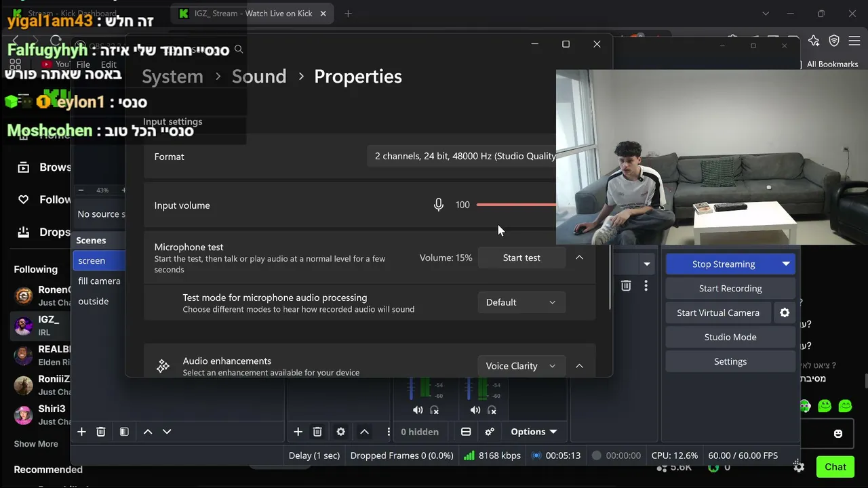This screenshot has height=488, width=868.
Task: Go to Sound in Settings breadcrumb
Action: tap(259, 76)
